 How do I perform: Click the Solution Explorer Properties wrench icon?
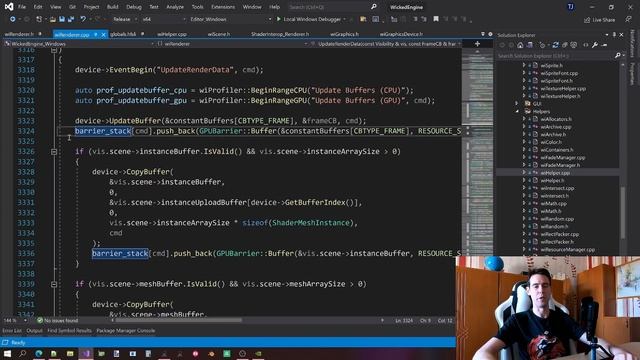pos(595,45)
